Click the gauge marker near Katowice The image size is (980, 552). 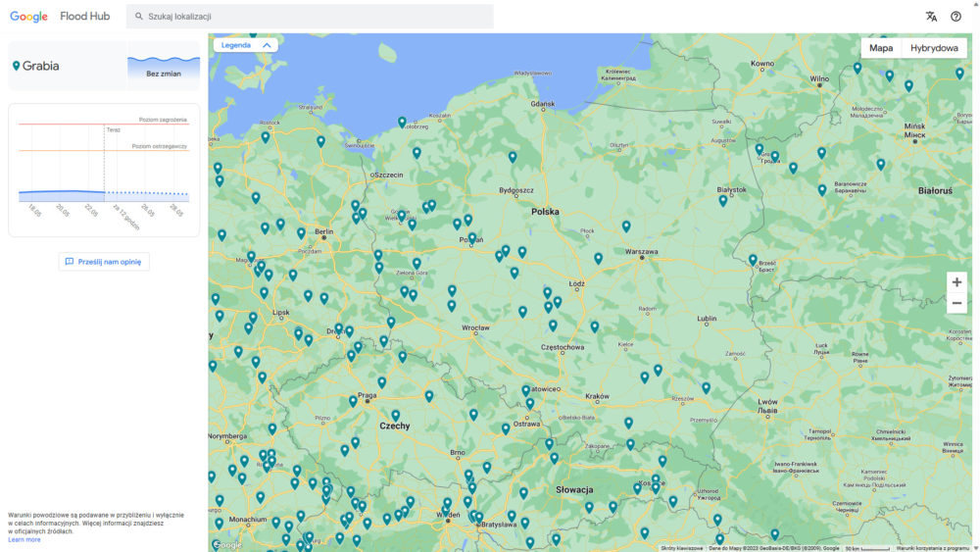tap(526, 390)
